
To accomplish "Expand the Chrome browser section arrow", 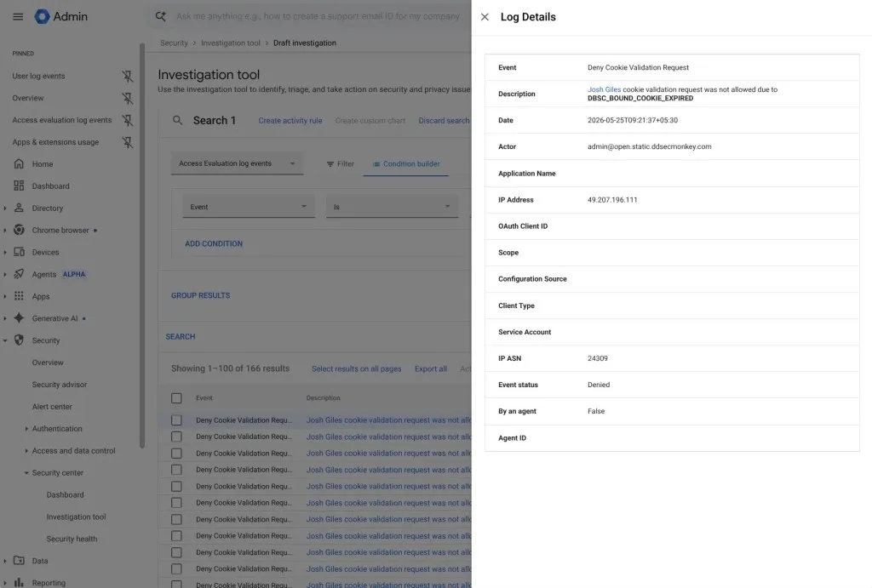I will point(5,230).
